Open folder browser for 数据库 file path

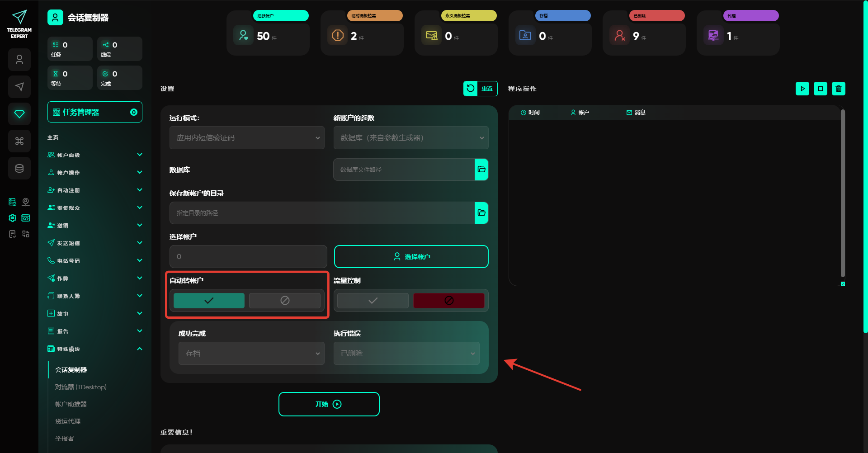point(481,170)
